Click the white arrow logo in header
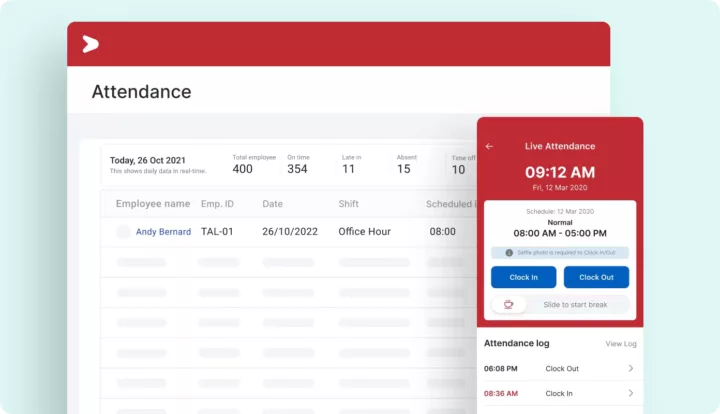This screenshot has height=414, width=720. click(90, 44)
